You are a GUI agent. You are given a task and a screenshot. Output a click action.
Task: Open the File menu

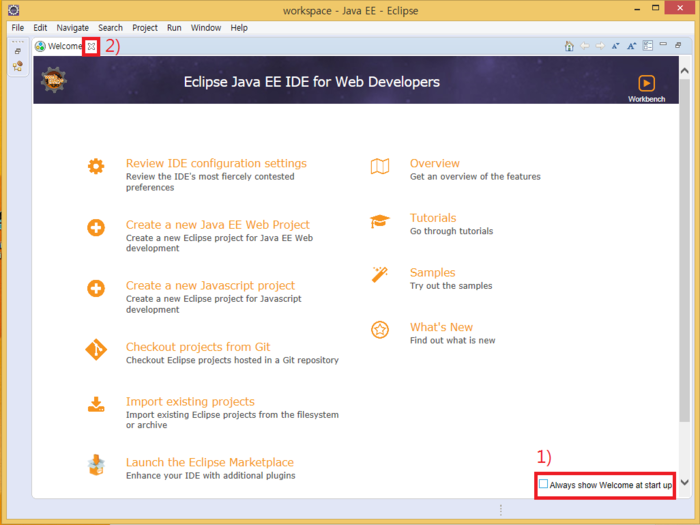click(18, 28)
